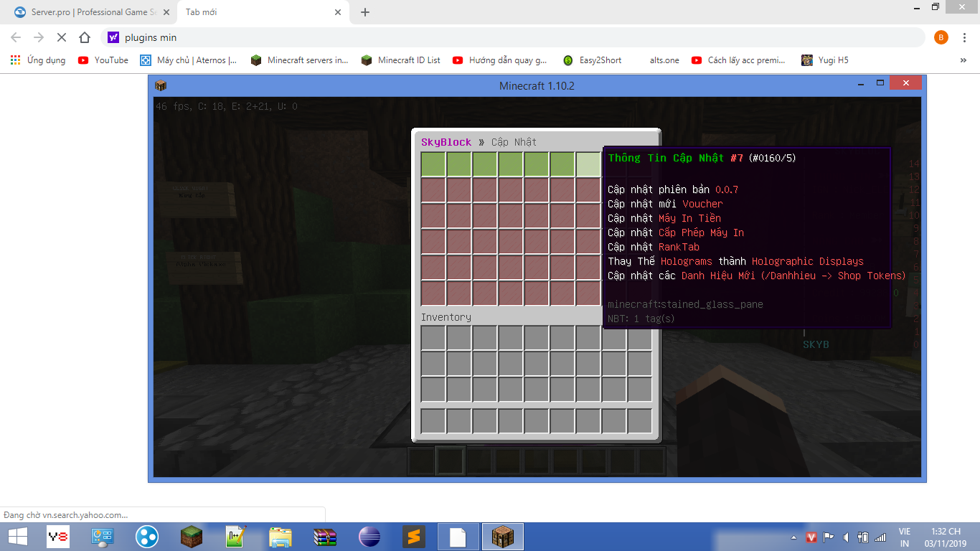980x551 pixels.
Task: Open a new browser tab
Action: click(x=365, y=12)
